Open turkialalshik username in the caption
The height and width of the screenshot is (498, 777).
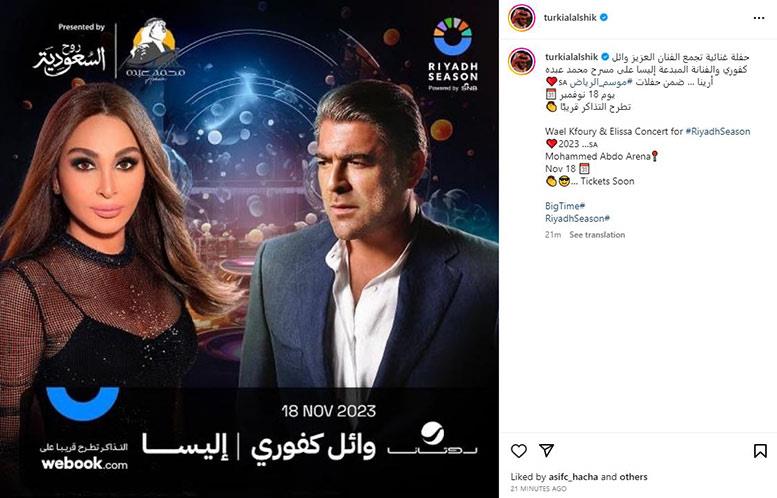pyautogui.click(x=571, y=56)
